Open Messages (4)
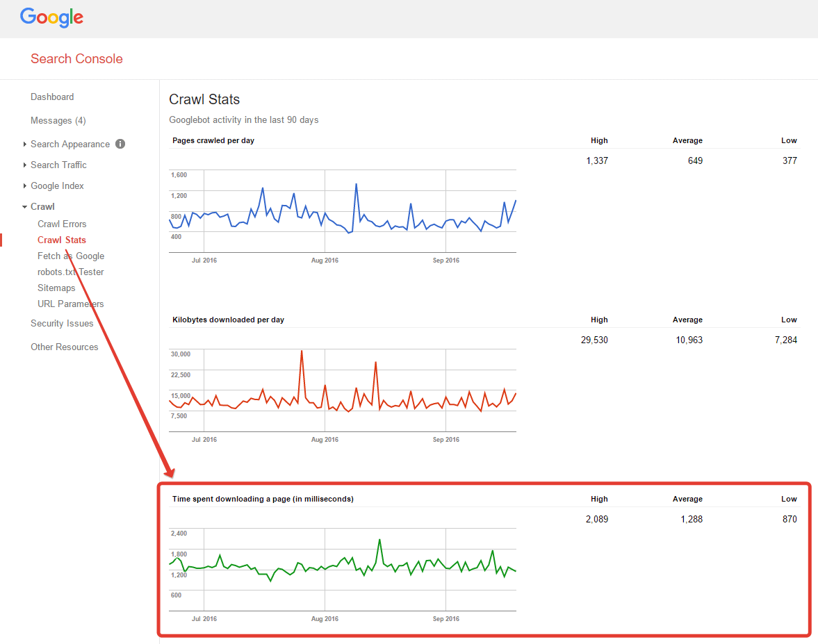 58,120
